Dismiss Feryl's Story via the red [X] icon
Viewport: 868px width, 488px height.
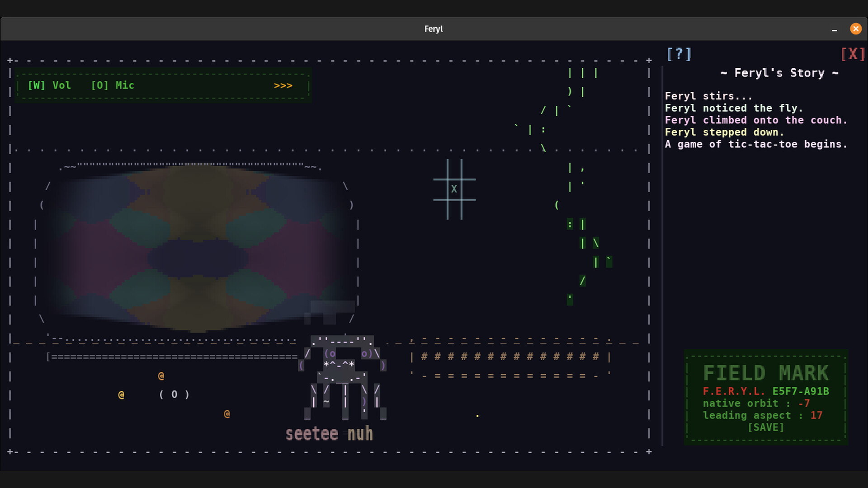point(853,54)
